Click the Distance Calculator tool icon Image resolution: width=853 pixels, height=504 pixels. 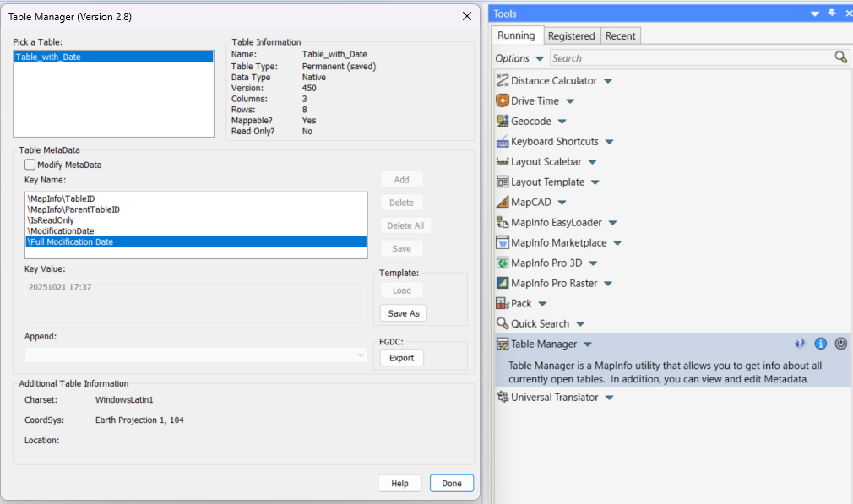point(503,80)
